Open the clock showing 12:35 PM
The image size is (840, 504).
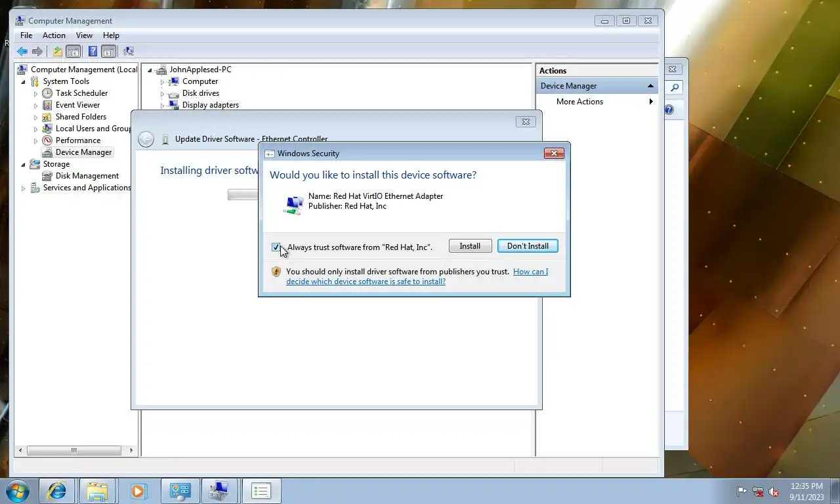pyautogui.click(x=807, y=492)
